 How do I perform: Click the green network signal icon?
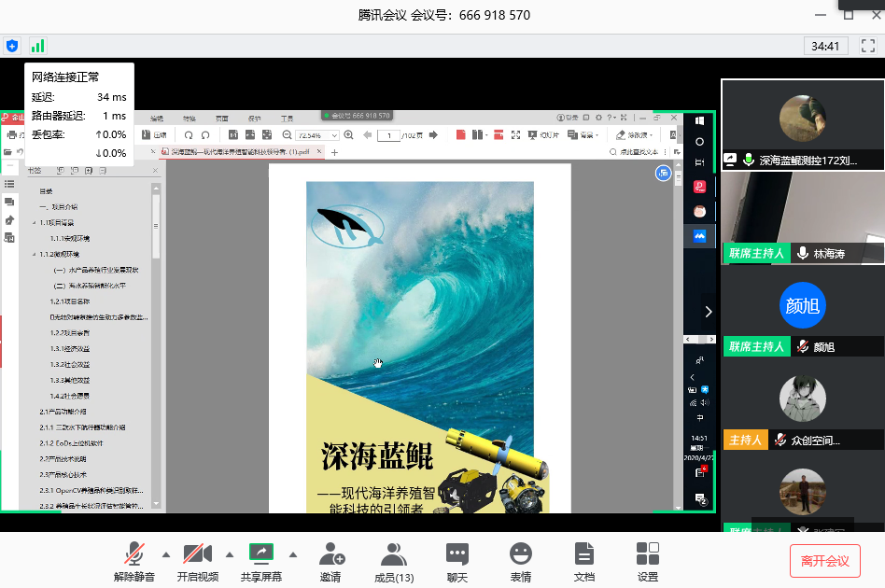37,45
